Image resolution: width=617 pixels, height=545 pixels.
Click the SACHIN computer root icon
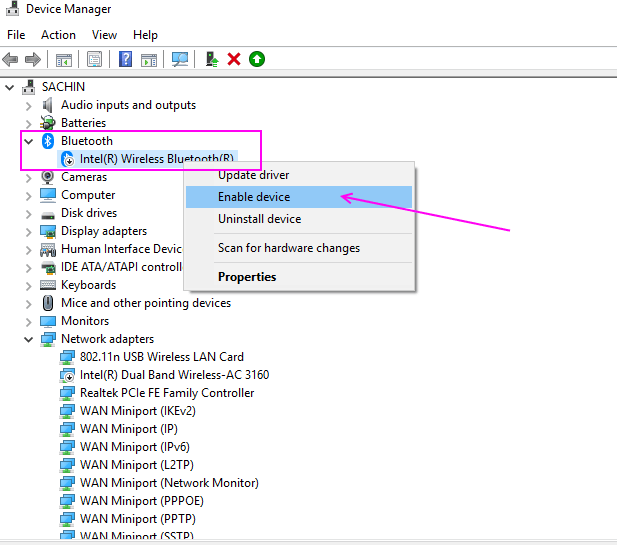(x=28, y=87)
